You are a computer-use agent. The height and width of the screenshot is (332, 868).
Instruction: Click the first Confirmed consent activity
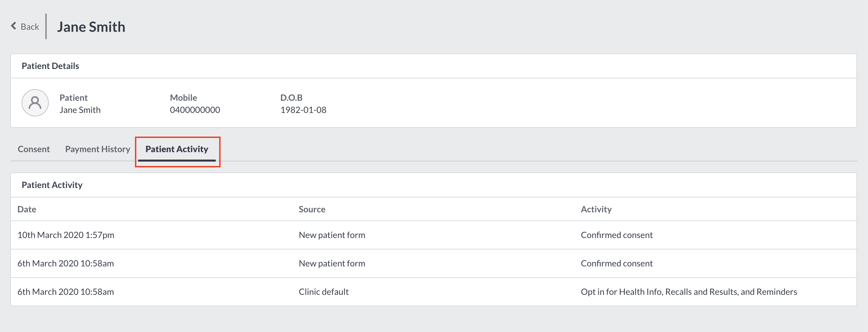click(617, 235)
